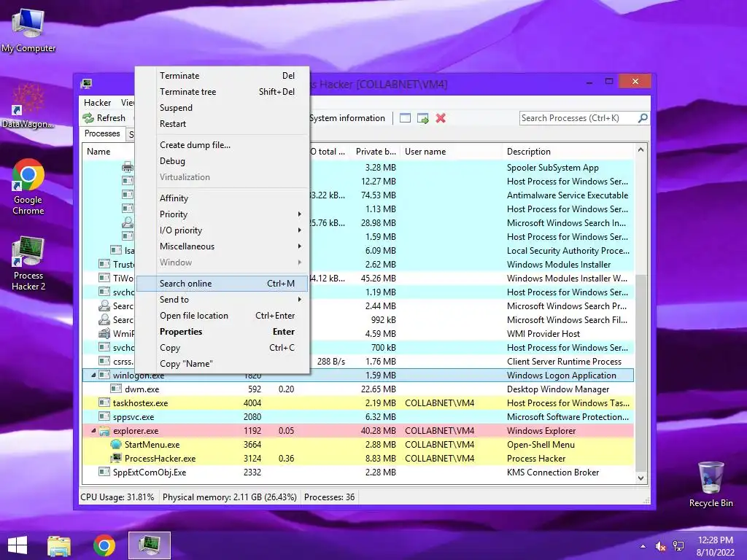The height and width of the screenshot is (560, 747).
Task: Show hidden tray icons arrow
Action: (643, 546)
